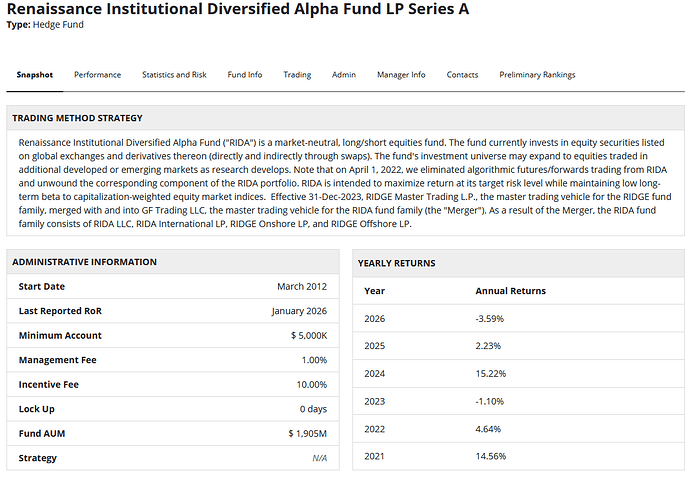690x480 pixels.
Task: Click the Fund AUM value $1,905M
Action: [307, 433]
